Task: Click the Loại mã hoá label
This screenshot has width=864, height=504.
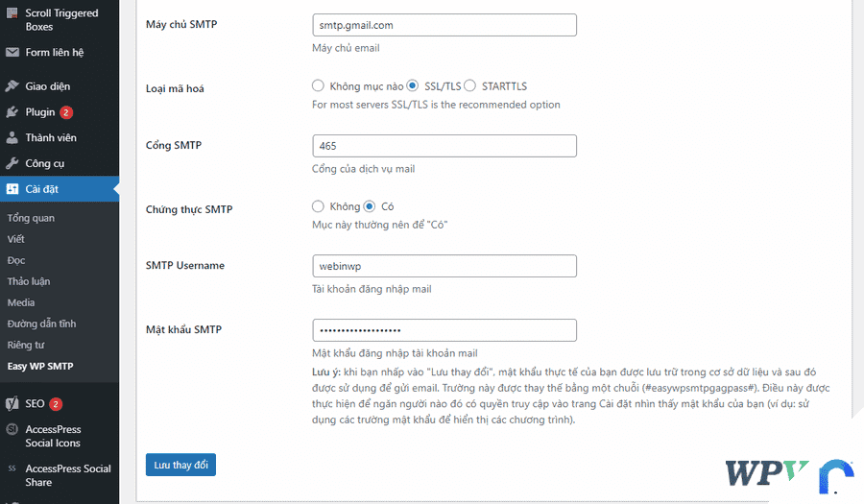Action: (175, 88)
